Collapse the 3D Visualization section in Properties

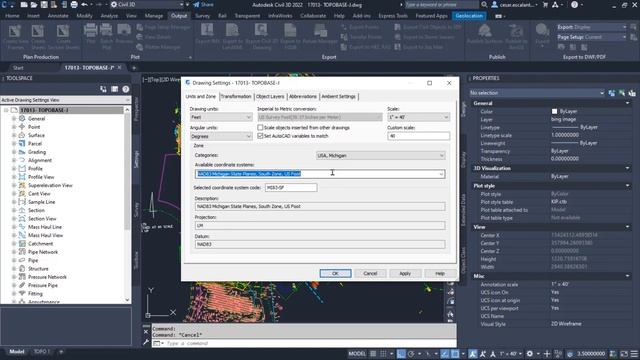click(627, 168)
